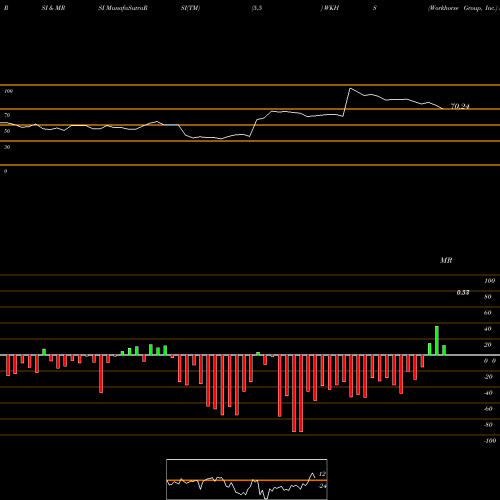Click the 12 label in mini chart
The image size is (500, 500).
click(x=322, y=474)
